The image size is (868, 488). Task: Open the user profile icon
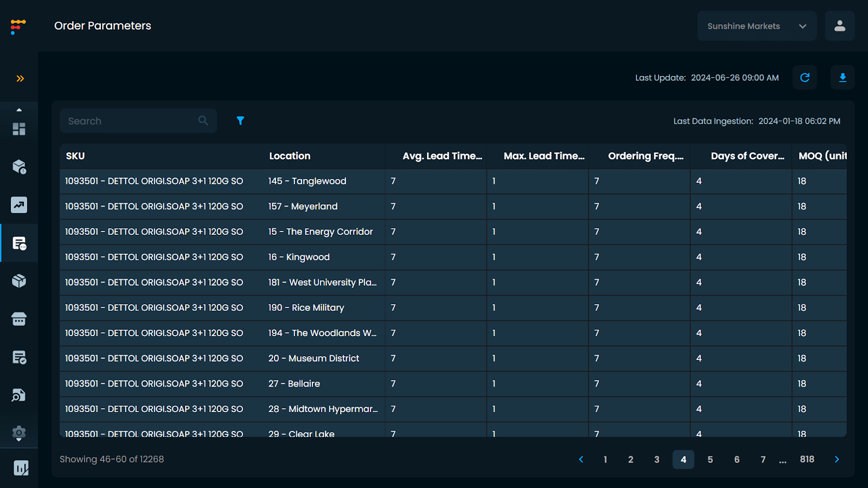tap(839, 26)
